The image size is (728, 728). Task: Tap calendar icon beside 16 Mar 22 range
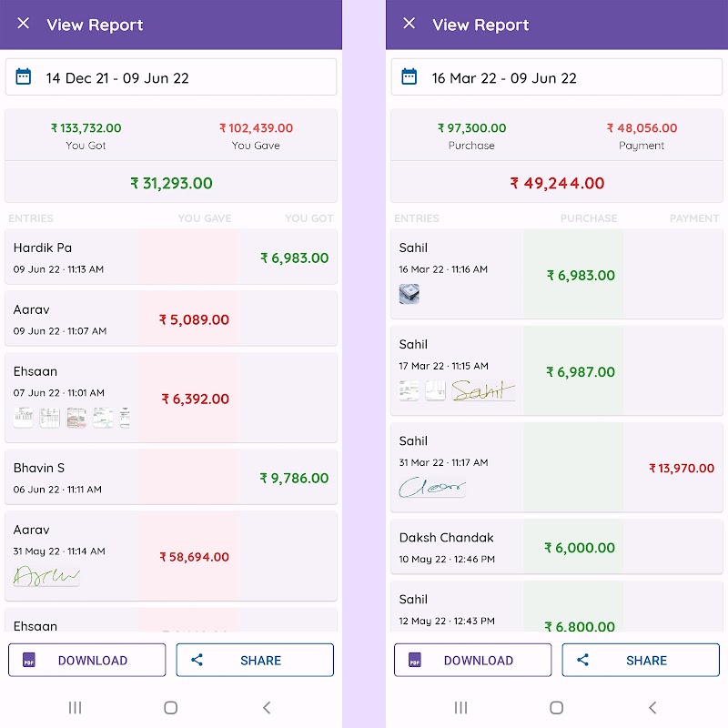click(x=409, y=77)
